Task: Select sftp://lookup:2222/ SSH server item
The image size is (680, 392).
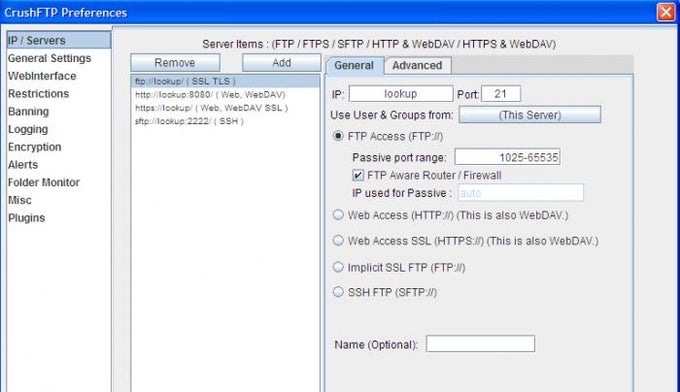Action: (x=225, y=121)
